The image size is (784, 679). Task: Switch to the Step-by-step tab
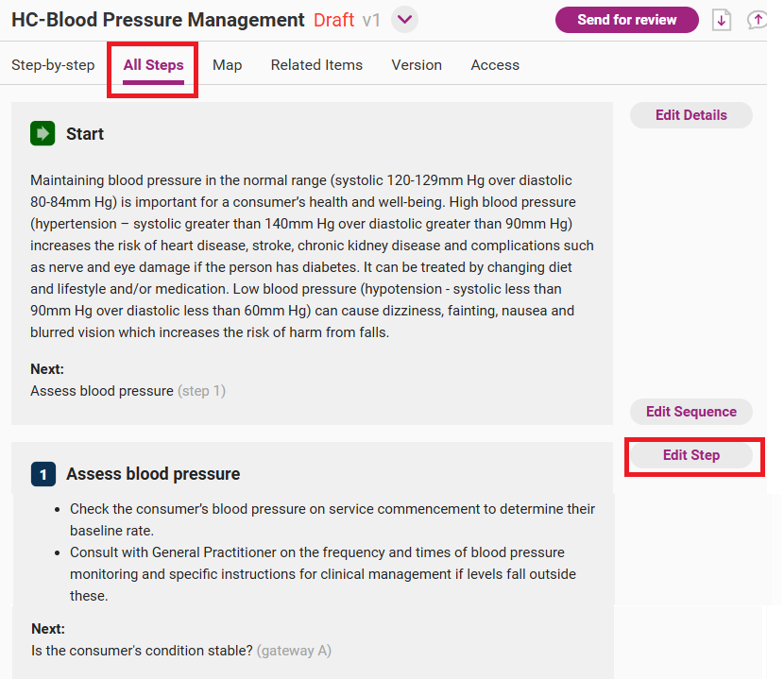pyautogui.click(x=53, y=65)
